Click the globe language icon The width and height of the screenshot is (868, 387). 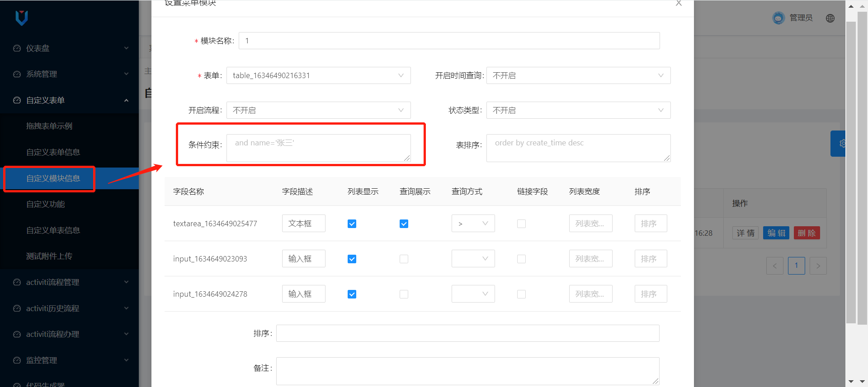click(830, 18)
